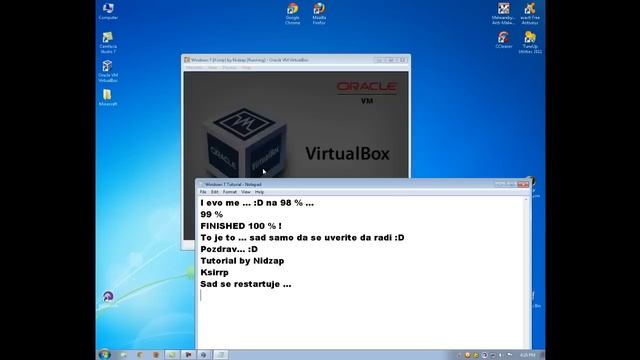Click the Notepad taskbar button

(x=220, y=355)
